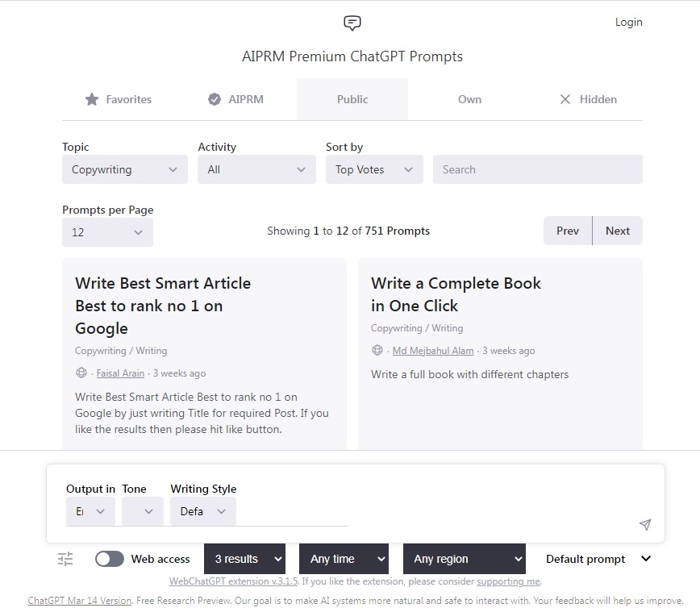This screenshot has height=608, width=700.
Task: Open the Any region dropdown
Action: pos(465,559)
